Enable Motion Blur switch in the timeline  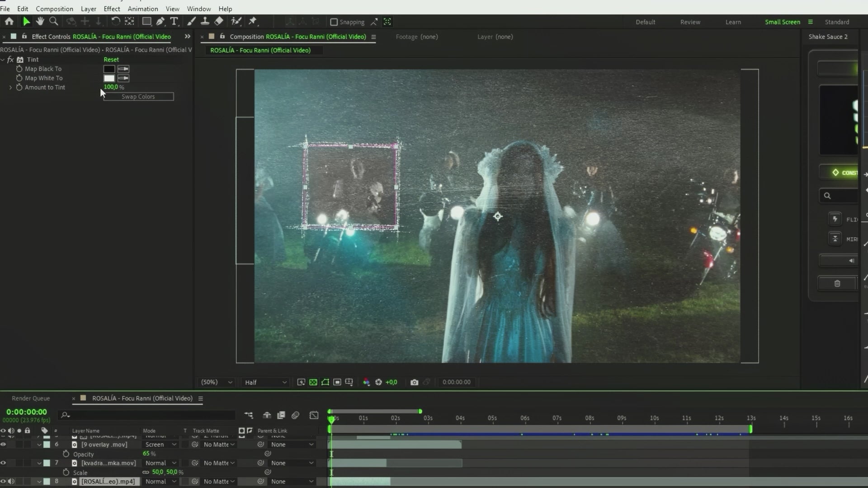pyautogui.click(x=295, y=415)
